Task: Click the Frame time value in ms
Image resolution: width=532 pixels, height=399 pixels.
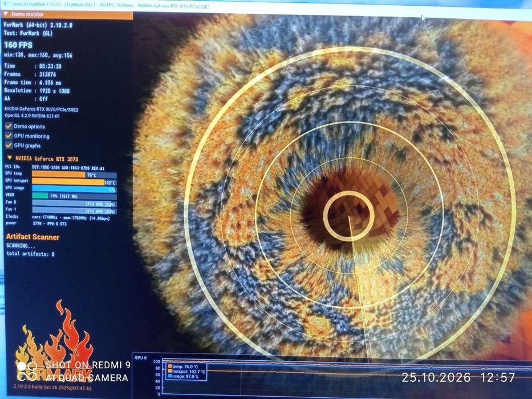Action: pyautogui.click(x=50, y=83)
